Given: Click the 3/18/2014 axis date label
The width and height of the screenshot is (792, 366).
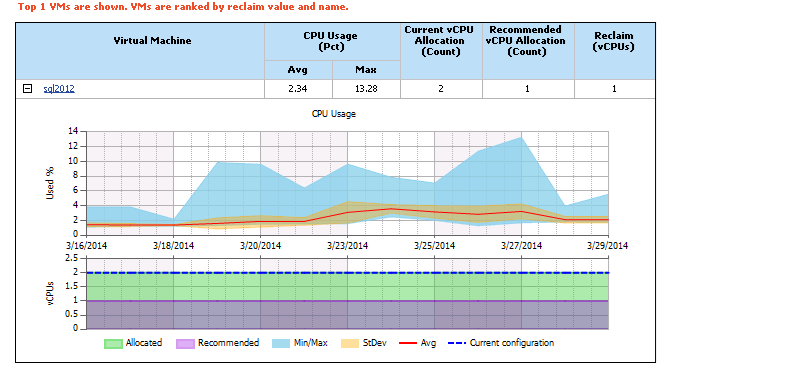Looking at the screenshot, I should coord(173,246).
